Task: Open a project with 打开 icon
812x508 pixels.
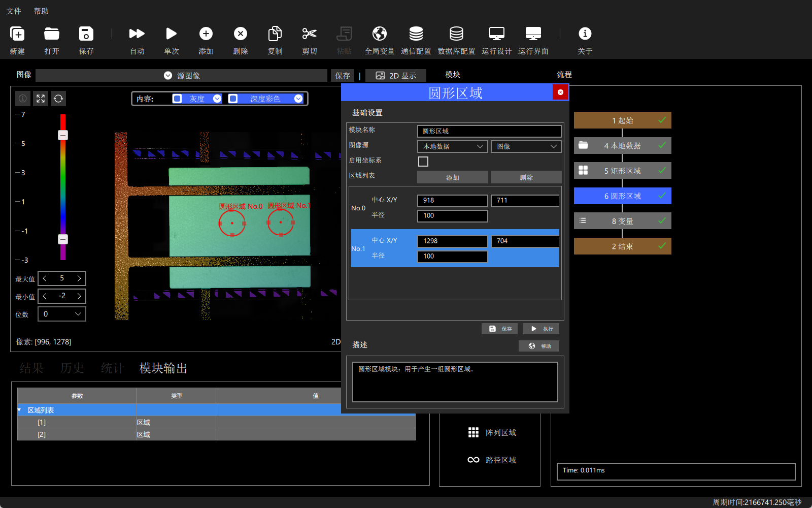Action: [x=51, y=34]
